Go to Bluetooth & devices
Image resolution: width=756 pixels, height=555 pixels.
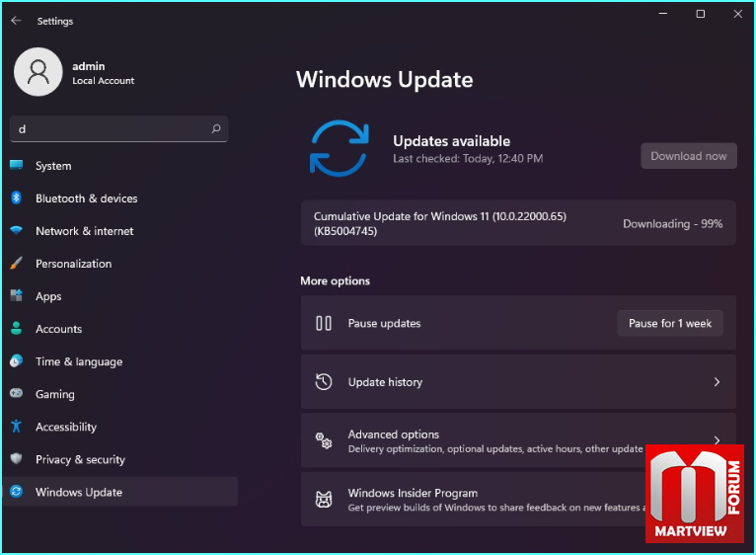tap(120, 198)
